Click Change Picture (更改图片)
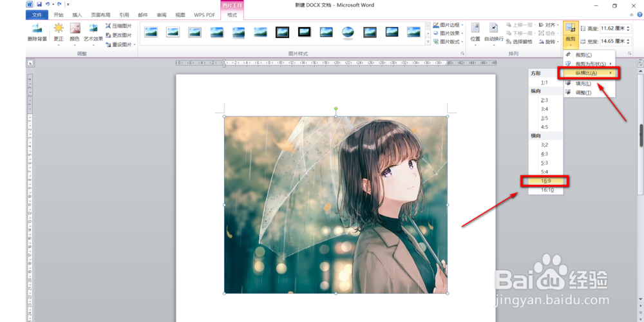Viewport: 644px width, 322px height. [x=118, y=35]
